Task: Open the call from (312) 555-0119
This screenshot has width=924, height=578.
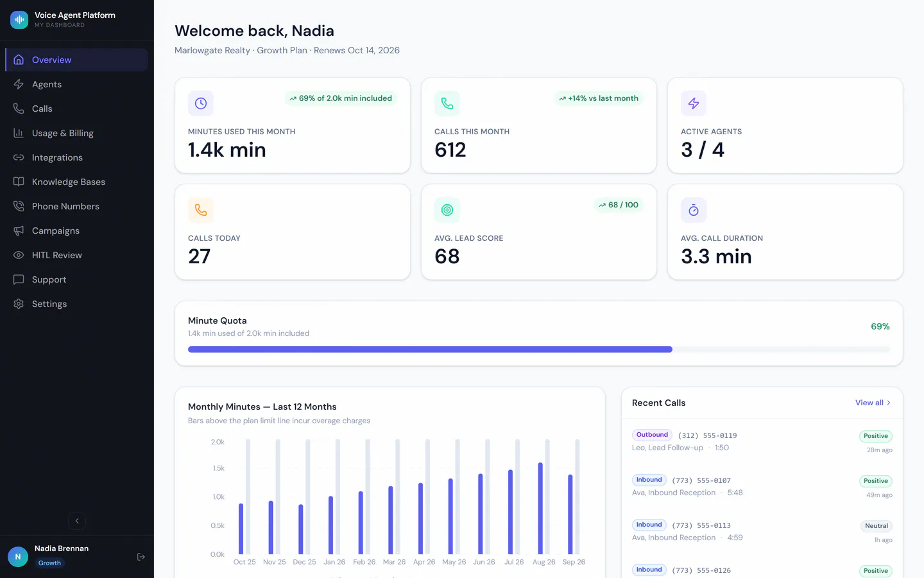Action: coord(762,441)
